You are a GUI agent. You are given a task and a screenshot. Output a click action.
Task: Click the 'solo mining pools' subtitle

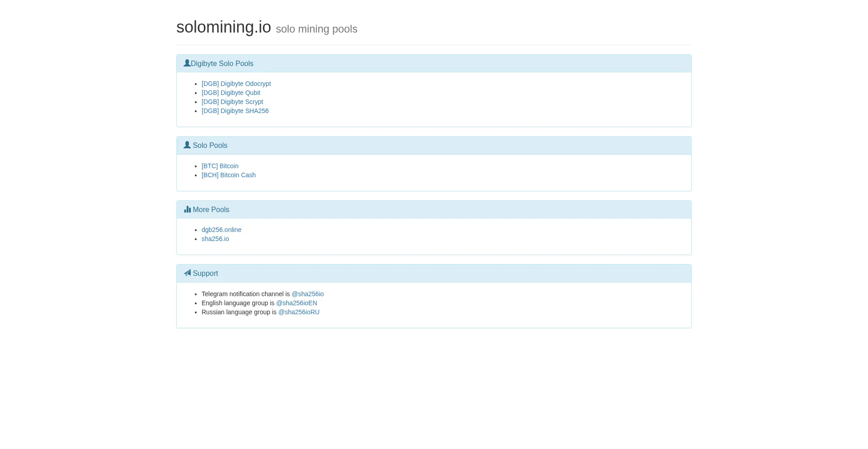(316, 29)
